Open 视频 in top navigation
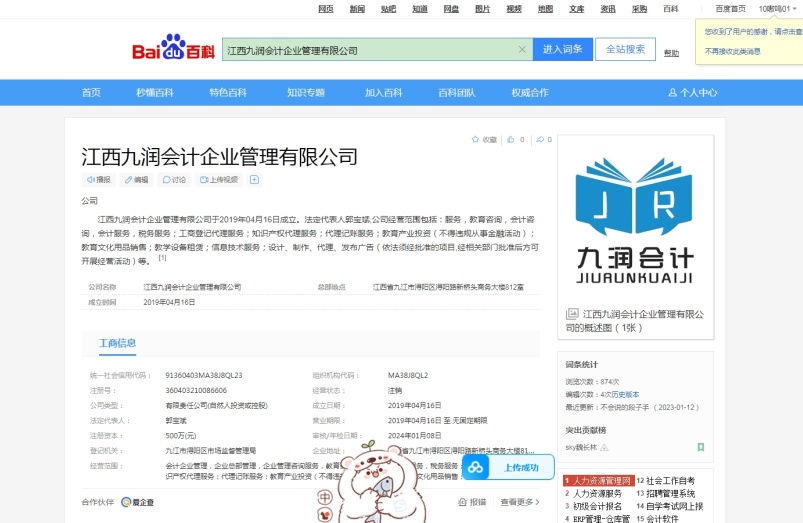The height and width of the screenshot is (523, 803). pyautogui.click(x=514, y=9)
